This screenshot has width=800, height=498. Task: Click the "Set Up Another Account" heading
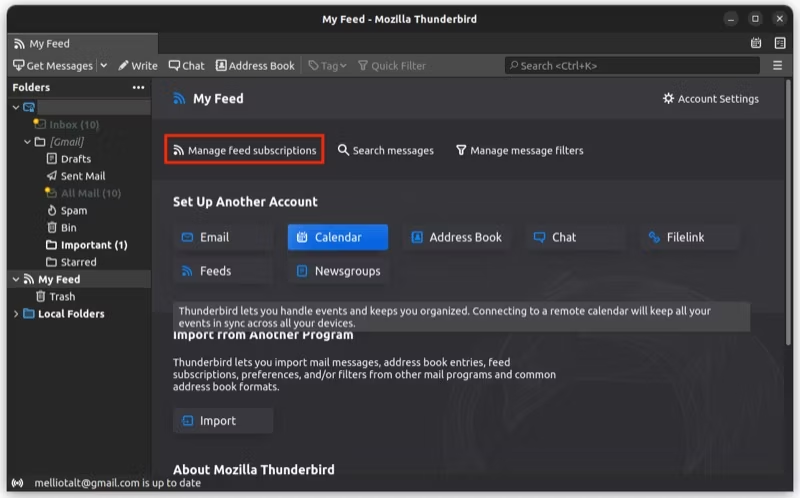245,202
